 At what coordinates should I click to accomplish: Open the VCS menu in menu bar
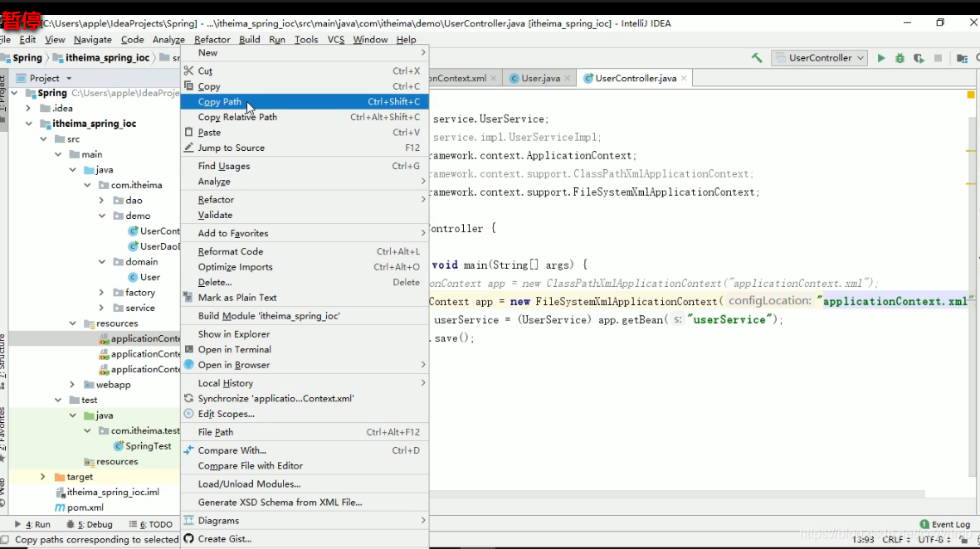pyautogui.click(x=335, y=39)
